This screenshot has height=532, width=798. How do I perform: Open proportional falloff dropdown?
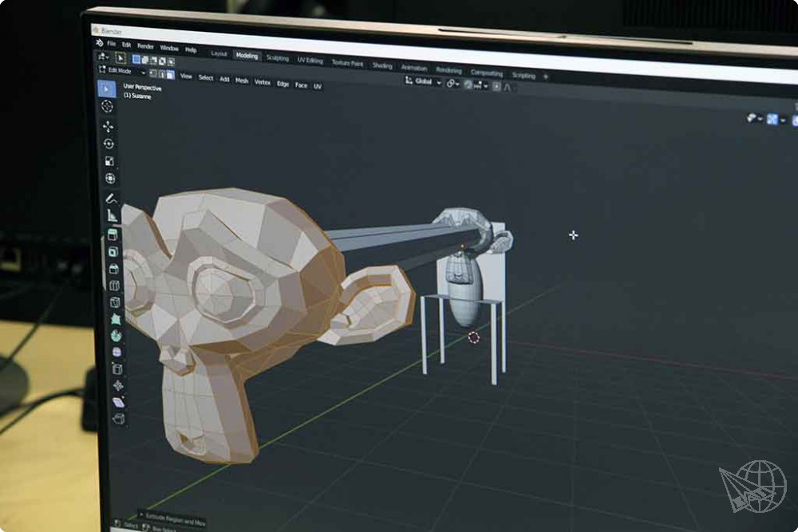point(508,88)
